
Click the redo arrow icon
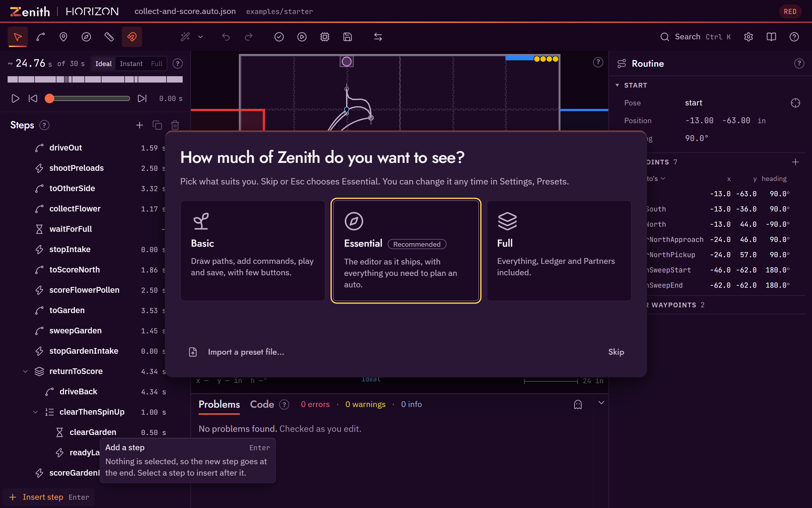pyautogui.click(x=249, y=37)
